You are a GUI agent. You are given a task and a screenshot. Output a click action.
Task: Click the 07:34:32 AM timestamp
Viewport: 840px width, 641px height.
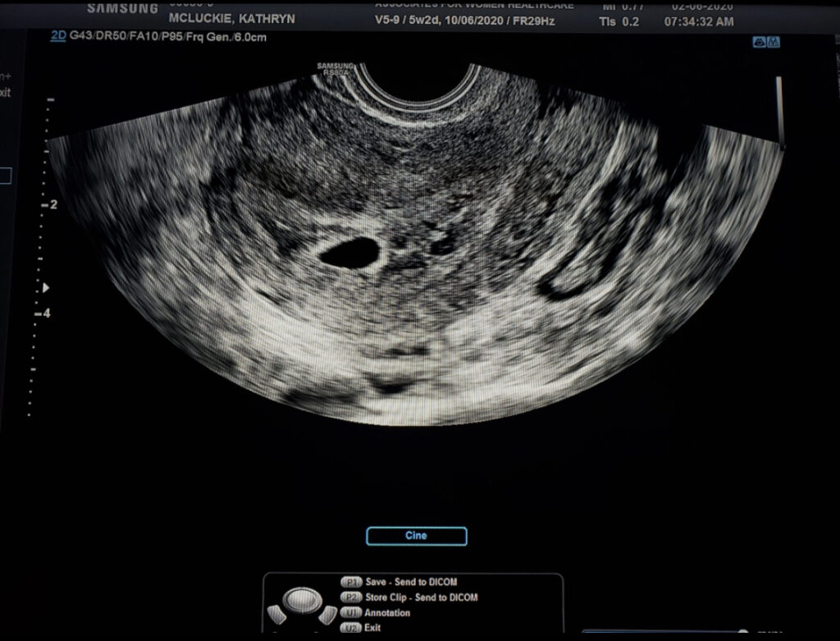699,21
